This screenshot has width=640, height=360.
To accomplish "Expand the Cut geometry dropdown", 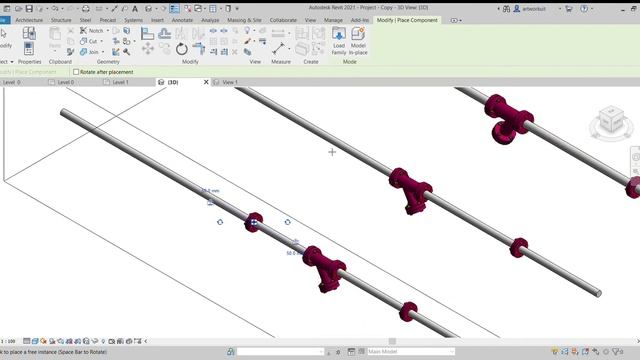I will click(102, 41).
